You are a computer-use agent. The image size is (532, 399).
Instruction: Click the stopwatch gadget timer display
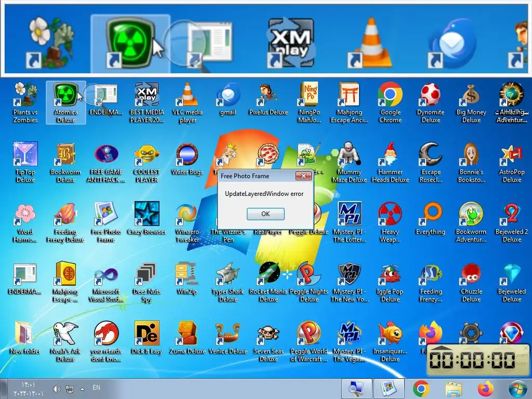[473, 360]
